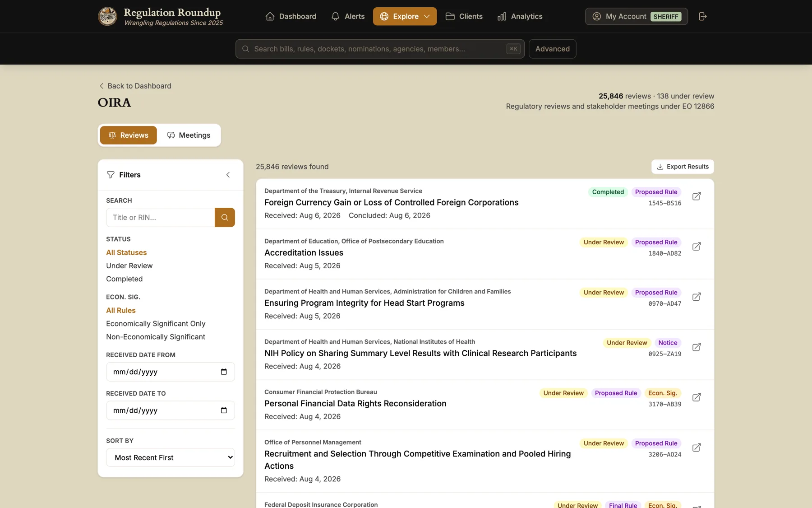The image size is (812, 508).
Task: Click RIN 0925-ZA19
Action: 665,354
